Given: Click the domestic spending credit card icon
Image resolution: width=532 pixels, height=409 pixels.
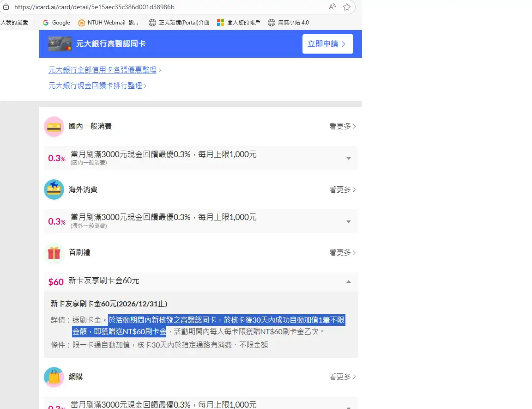Looking at the screenshot, I should click(54, 127).
